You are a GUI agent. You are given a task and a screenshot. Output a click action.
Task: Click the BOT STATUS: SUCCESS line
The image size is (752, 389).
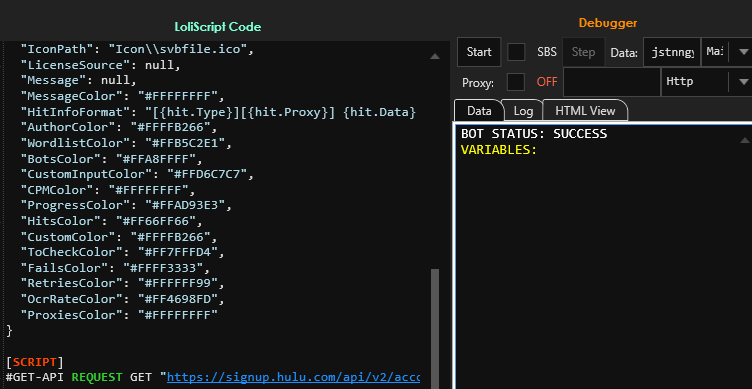tap(534, 134)
